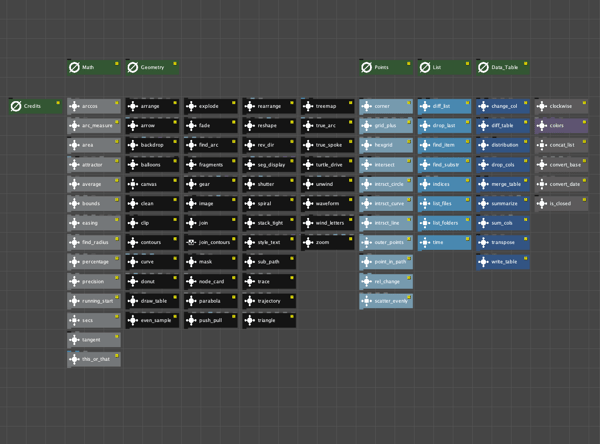Select the list_files node icon
Screen dimensions: 600x444
click(425, 203)
